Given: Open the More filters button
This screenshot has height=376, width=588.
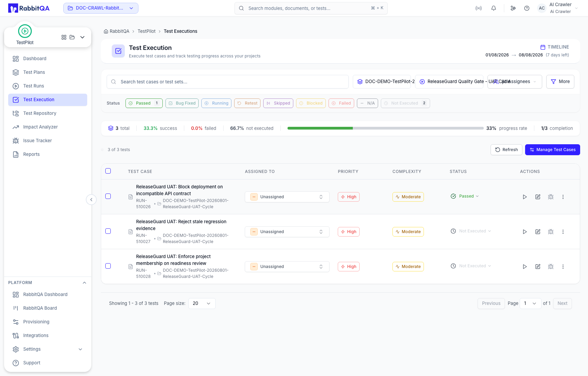Looking at the screenshot, I should (x=560, y=82).
